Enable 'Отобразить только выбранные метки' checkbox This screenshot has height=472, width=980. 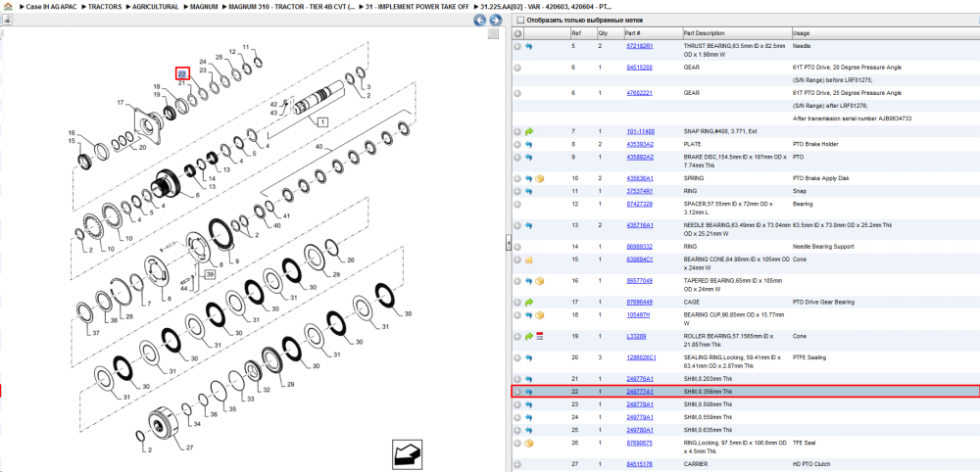pos(520,20)
